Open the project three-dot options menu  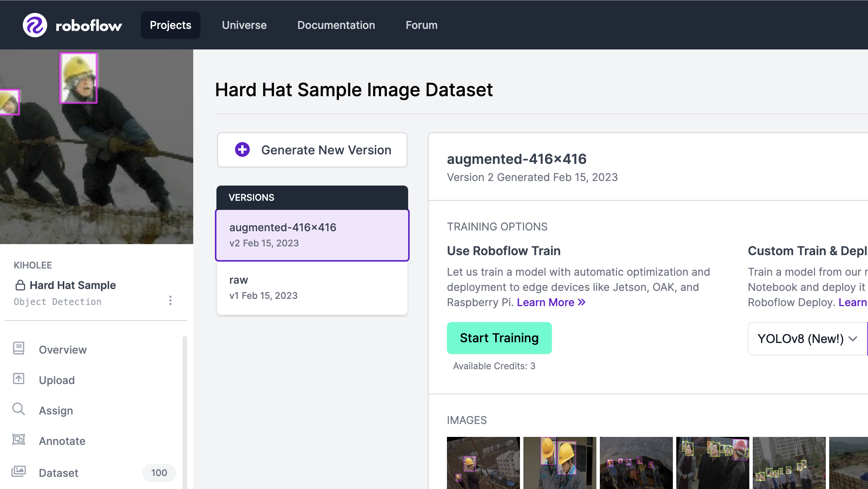pyautogui.click(x=170, y=301)
